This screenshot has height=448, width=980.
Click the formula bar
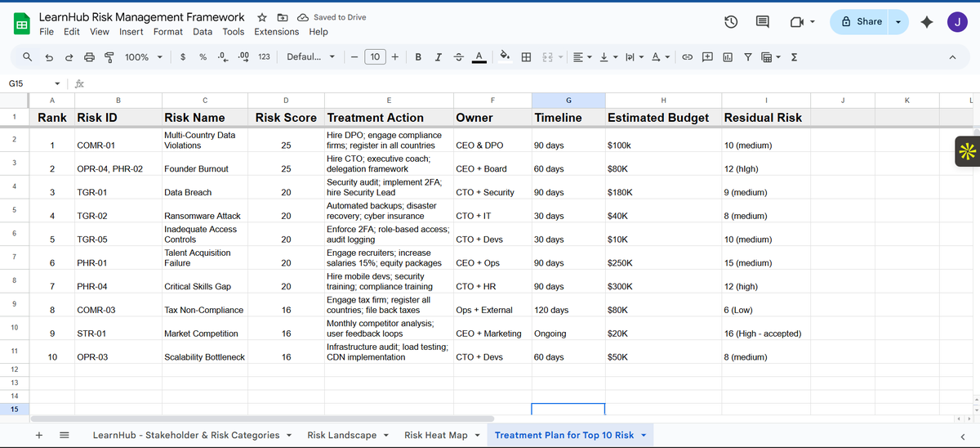click(531, 83)
